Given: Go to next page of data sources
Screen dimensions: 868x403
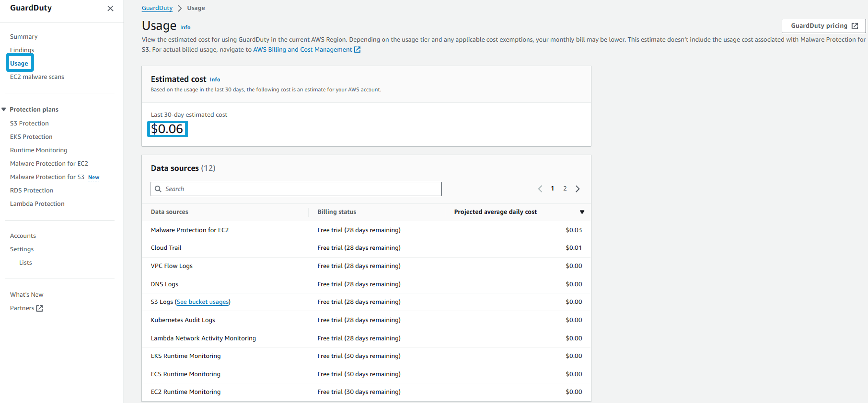Looking at the screenshot, I should tap(578, 189).
